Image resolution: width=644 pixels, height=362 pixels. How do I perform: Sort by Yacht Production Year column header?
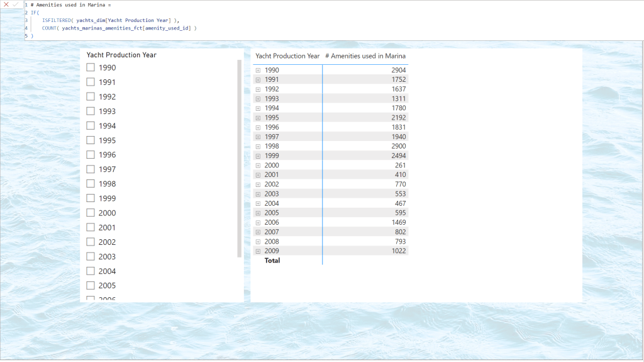pyautogui.click(x=287, y=56)
